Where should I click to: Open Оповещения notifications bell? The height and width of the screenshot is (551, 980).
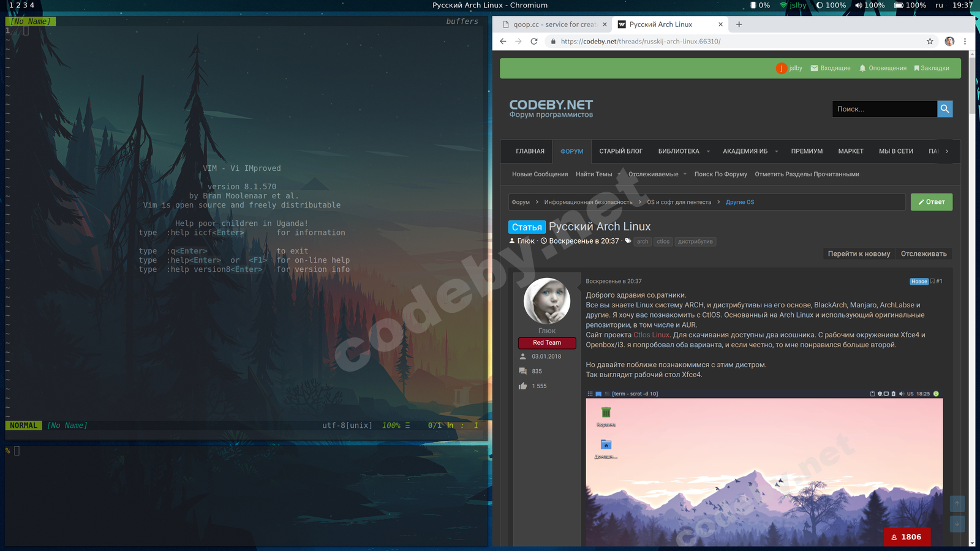click(x=883, y=68)
